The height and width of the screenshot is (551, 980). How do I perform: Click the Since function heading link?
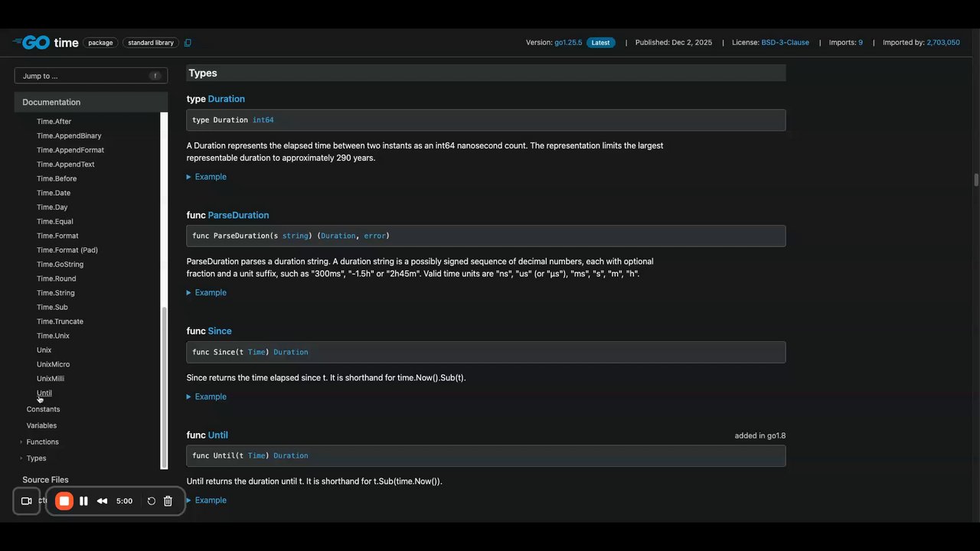tap(220, 331)
